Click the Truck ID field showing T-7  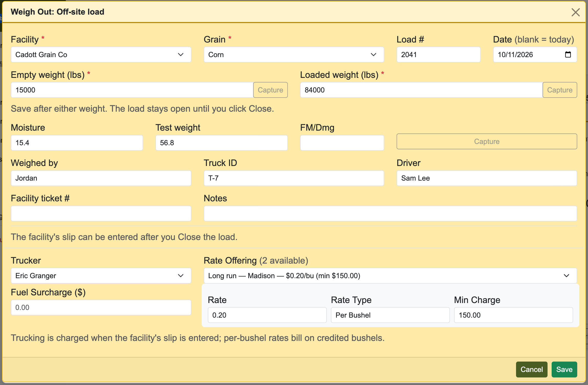(x=294, y=178)
